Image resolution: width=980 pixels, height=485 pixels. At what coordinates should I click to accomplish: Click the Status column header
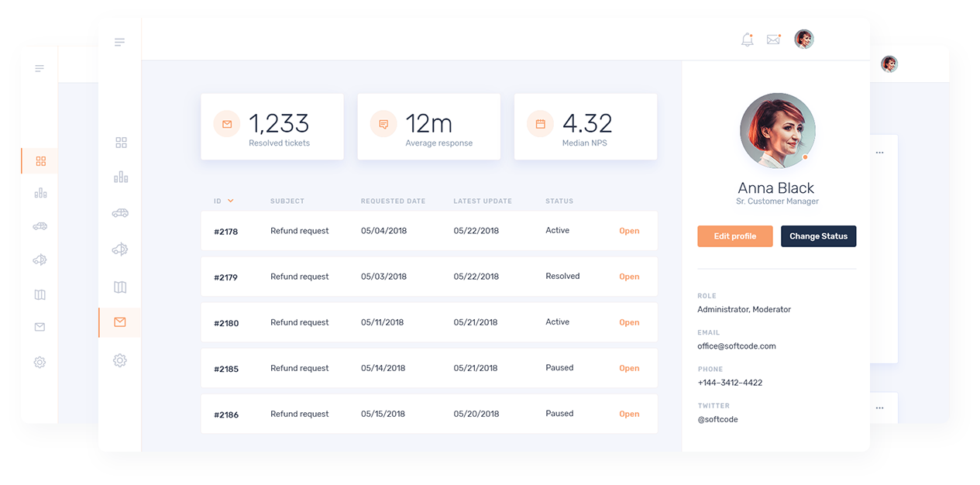(559, 201)
